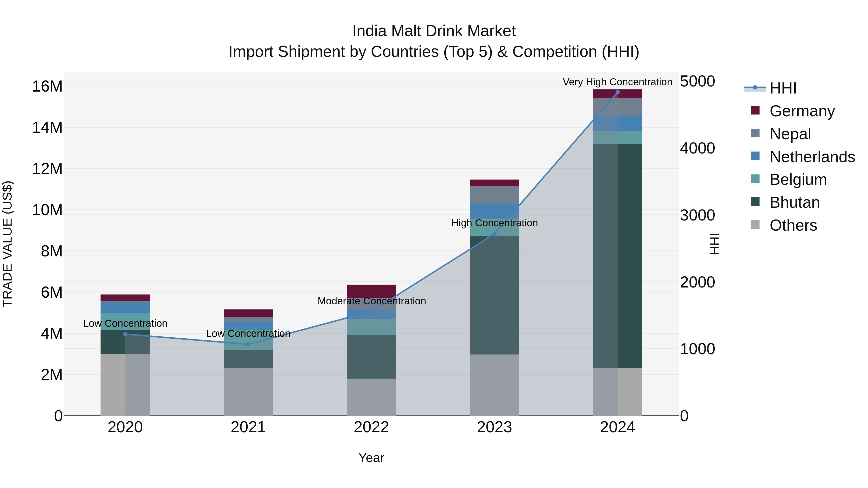The height and width of the screenshot is (488, 868).
Task: Click the India Malt Drink Market title
Action: coord(434,31)
